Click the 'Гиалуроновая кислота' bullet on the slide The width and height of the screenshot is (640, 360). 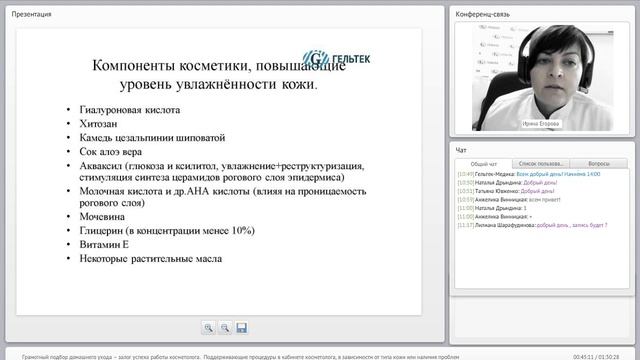(x=130, y=110)
